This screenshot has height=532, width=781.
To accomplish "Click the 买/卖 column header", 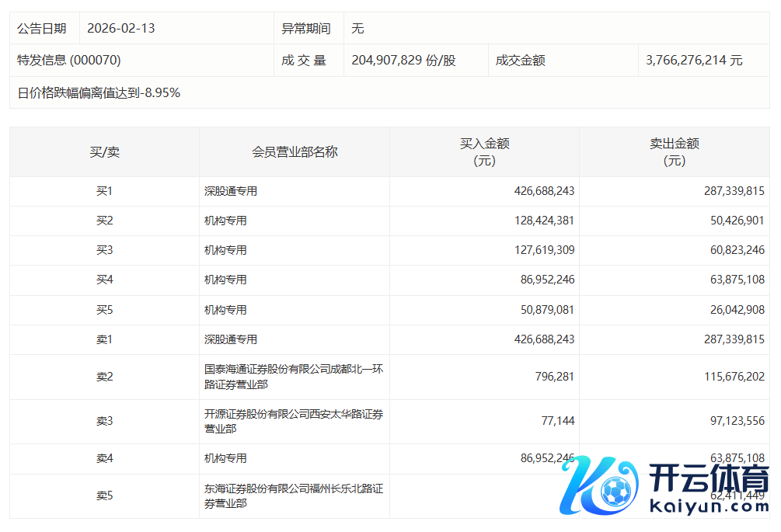I will tap(104, 152).
